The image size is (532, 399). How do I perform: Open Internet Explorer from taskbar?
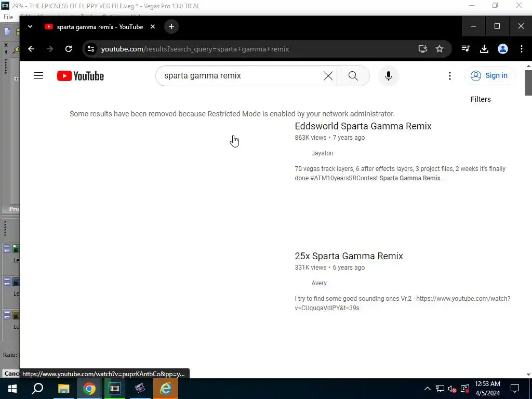tap(166, 389)
